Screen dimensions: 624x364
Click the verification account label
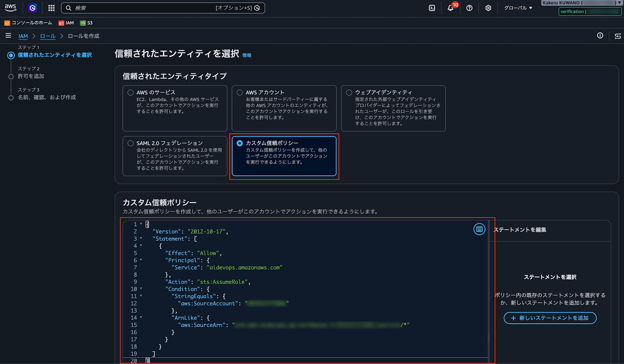590,12
